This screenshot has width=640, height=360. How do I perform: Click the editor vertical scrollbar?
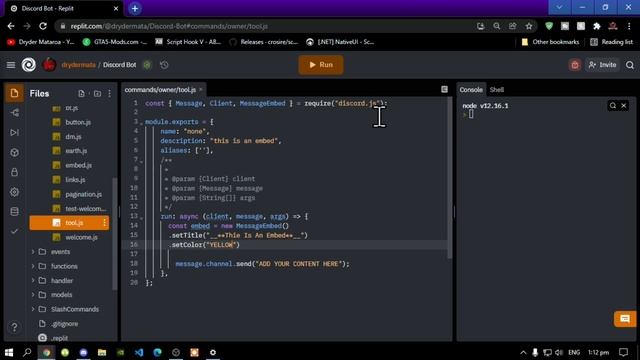(x=450, y=178)
